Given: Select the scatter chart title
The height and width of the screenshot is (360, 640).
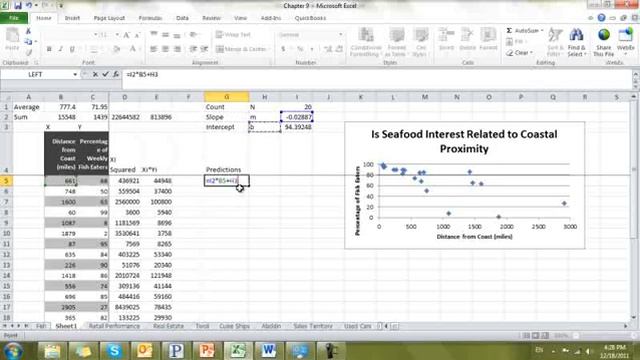Looking at the screenshot, I should (x=464, y=141).
